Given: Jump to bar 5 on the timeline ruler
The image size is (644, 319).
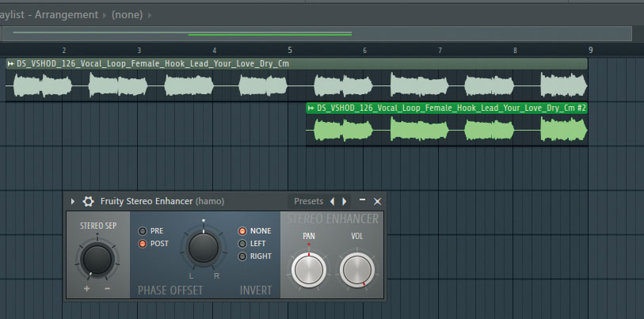Looking at the screenshot, I should click(x=290, y=51).
